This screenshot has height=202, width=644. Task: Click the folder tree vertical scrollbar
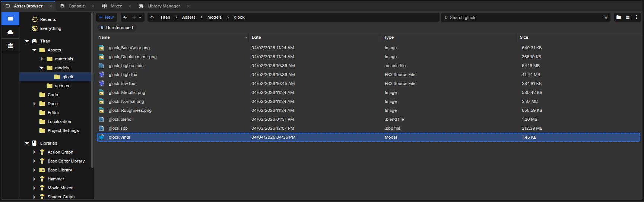click(x=92, y=89)
